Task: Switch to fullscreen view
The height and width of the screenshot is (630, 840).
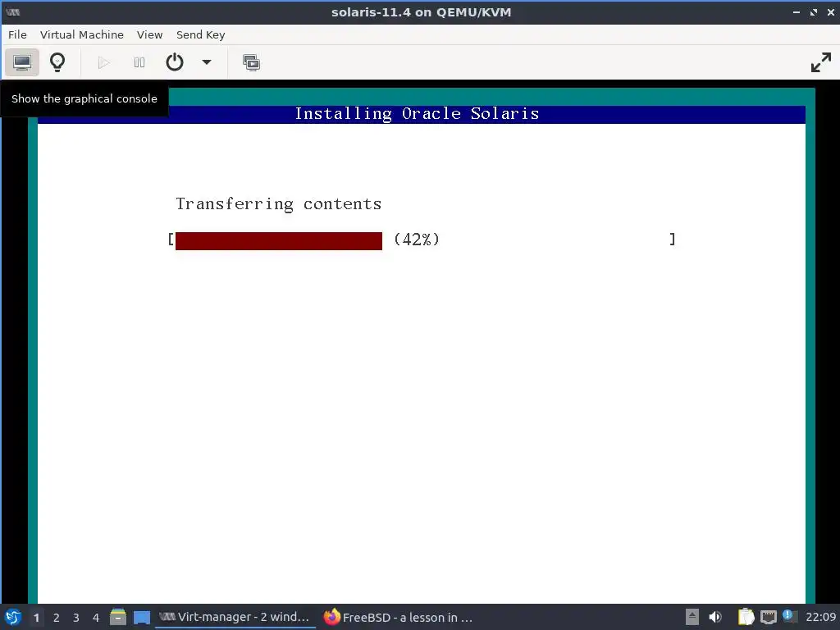Action: (820, 62)
